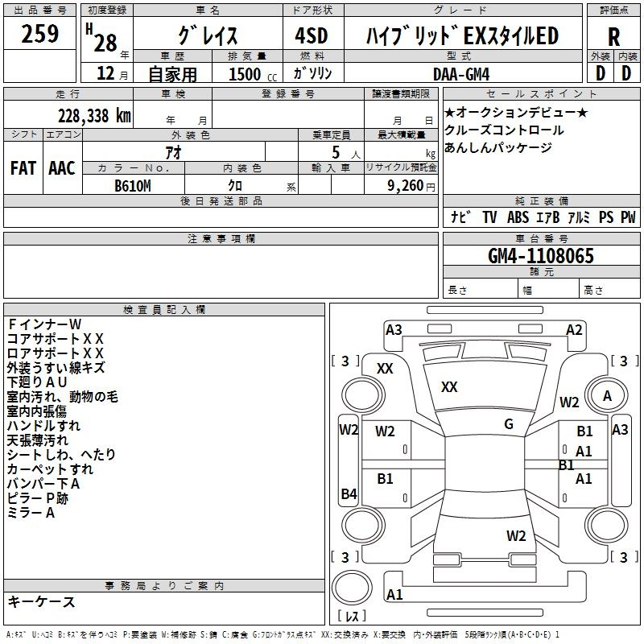
Task: Click the [レス] marker below the diagram
Action: click(352, 617)
